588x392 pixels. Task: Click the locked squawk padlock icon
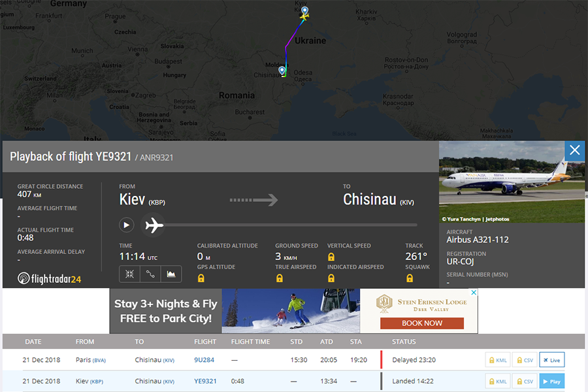[x=410, y=278]
